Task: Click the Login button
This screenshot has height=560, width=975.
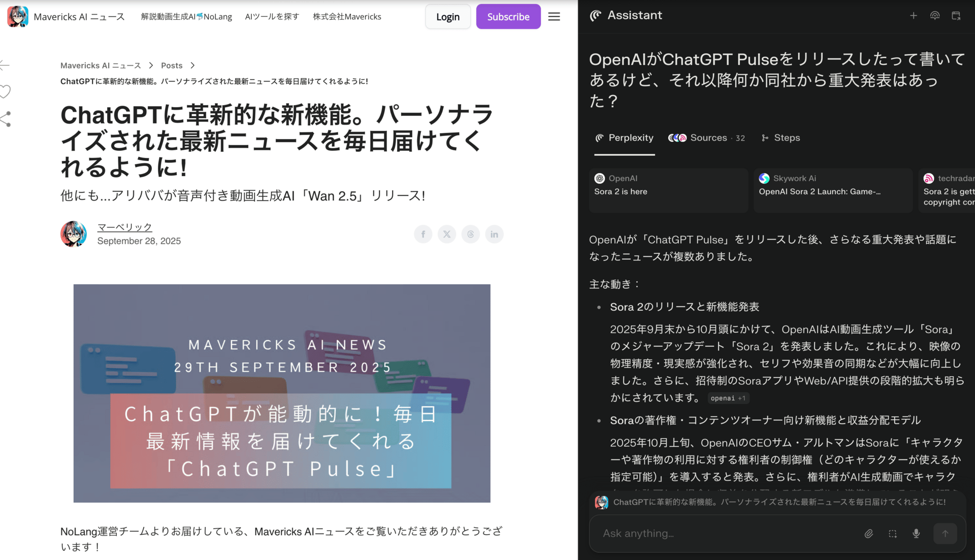Action: (447, 17)
